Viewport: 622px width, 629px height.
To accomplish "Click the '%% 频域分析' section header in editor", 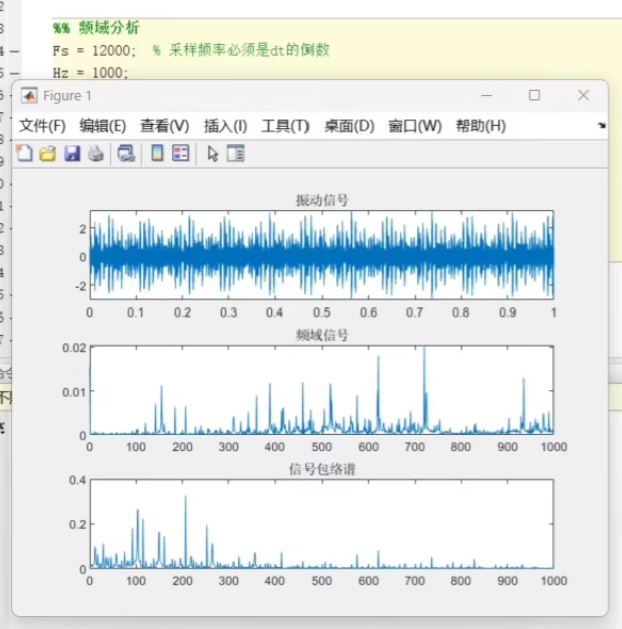I will pyautogui.click(x=96, y=28).
